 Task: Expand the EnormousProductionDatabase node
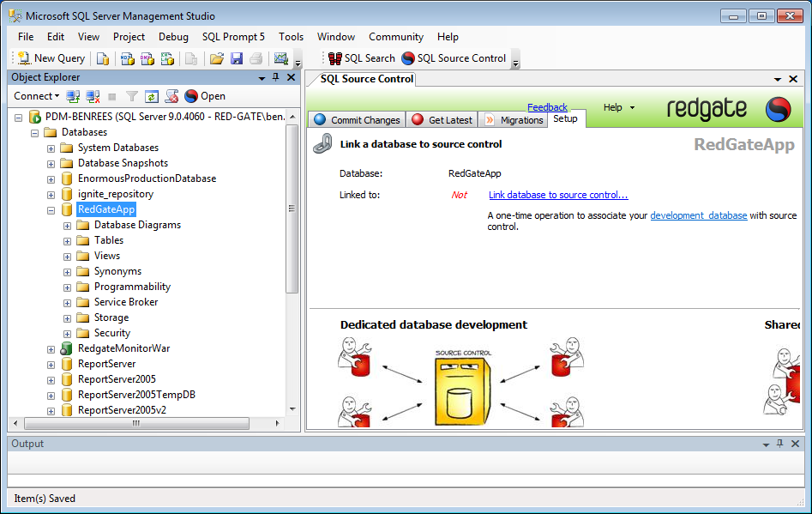click(x=51, y=179)
